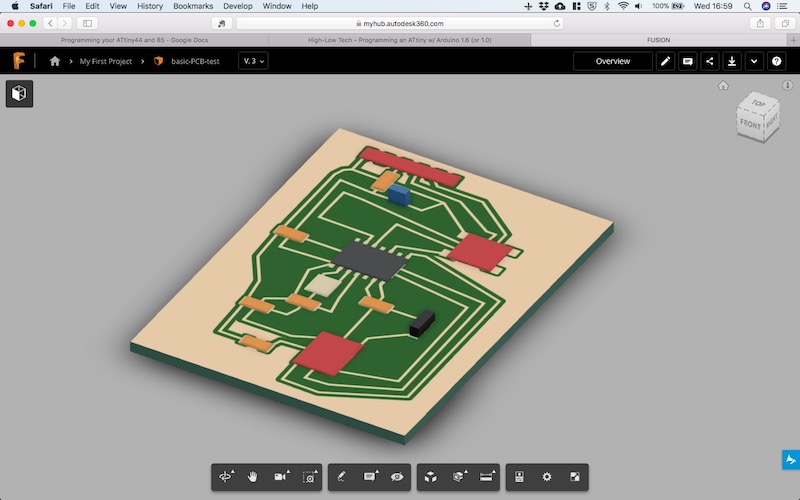Click the RIGHT face of view cube
This screenshot has height=500, width=800.
771,121
